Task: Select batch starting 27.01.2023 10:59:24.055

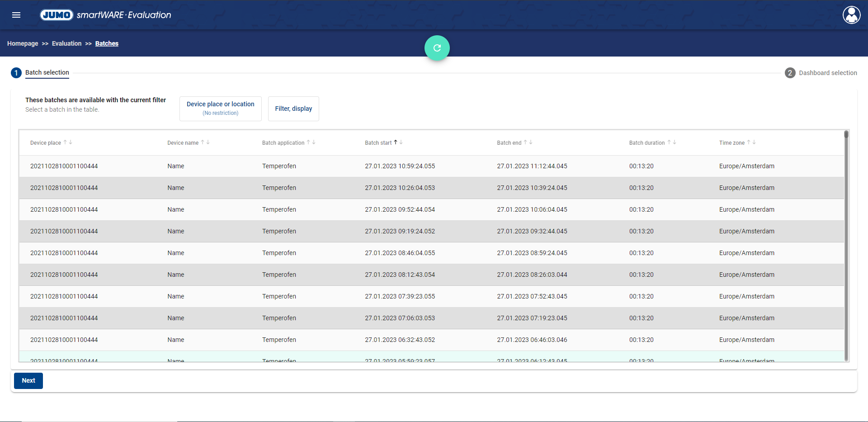Action: tap(400, 166)
